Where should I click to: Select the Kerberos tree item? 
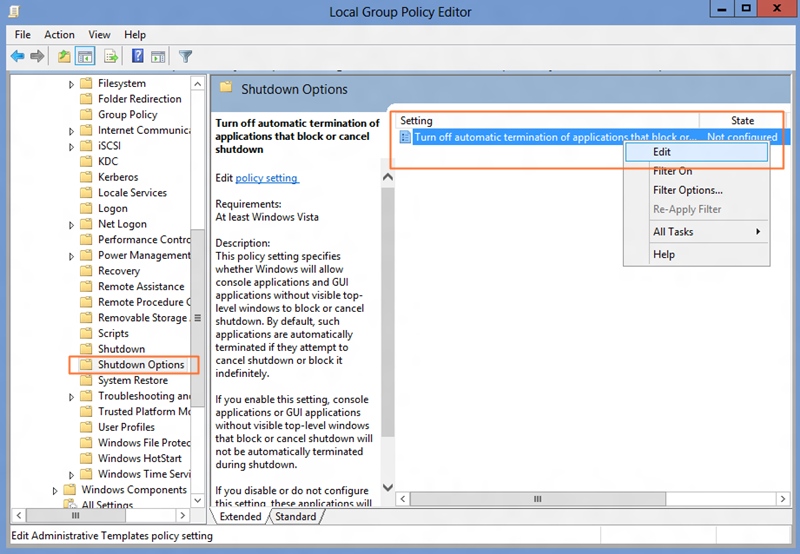tap(118, 177)
